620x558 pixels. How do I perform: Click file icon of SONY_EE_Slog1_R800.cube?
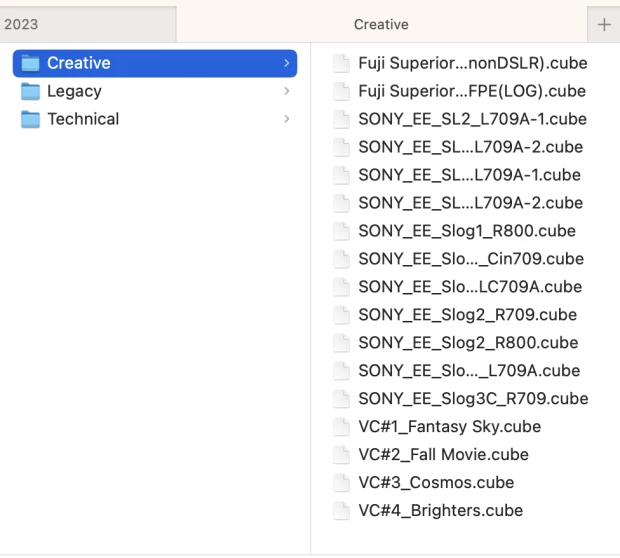341,231
